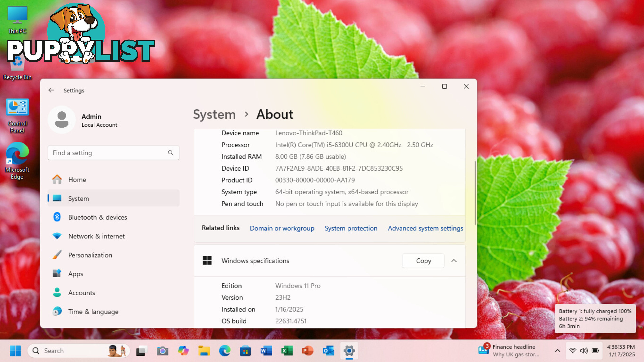Open Domain or workgroup link
The height and width of the screenshot is (362, 644).
point(282,228)
